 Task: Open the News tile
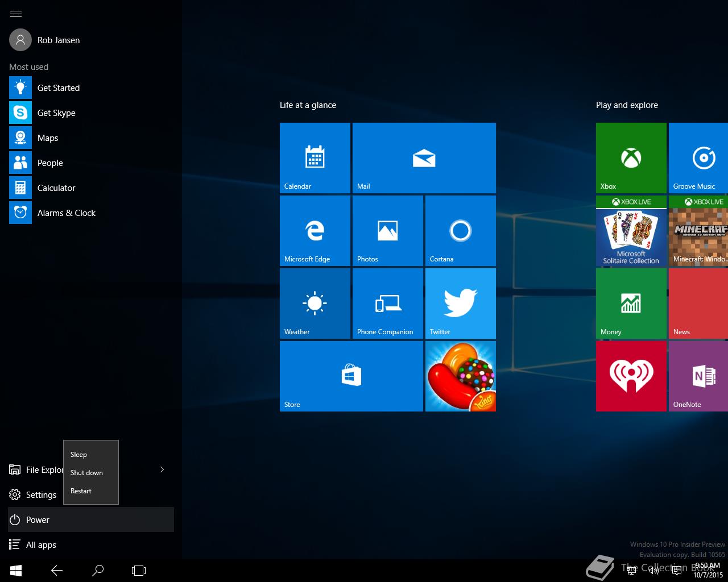pyautogui.click(x=698, y=304)
